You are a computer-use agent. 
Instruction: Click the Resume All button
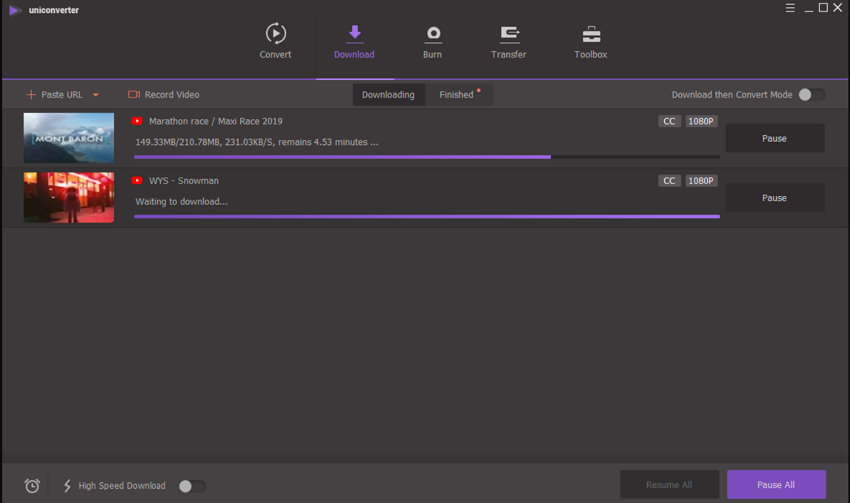click(669, 485)
